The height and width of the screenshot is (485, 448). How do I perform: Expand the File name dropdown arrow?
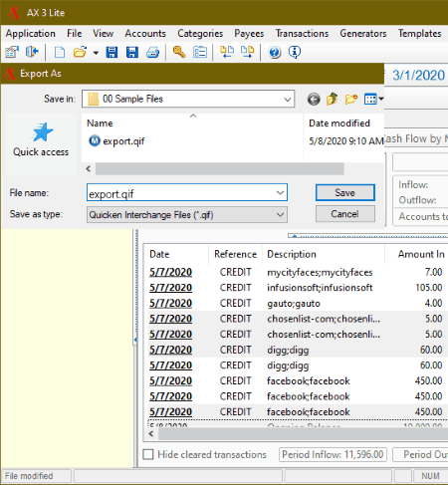pyautogui.click(x=280, y=192)
